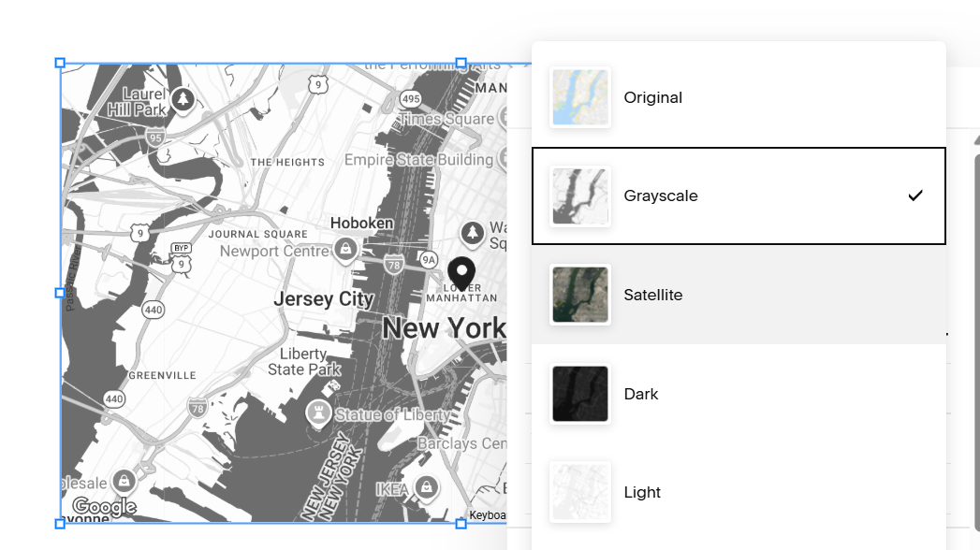Click the Barclays Center map label

[461, 443]
